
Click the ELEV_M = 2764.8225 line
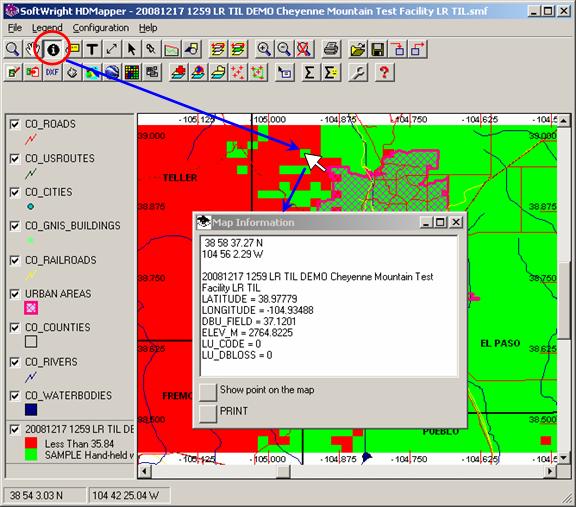[247, 333]
